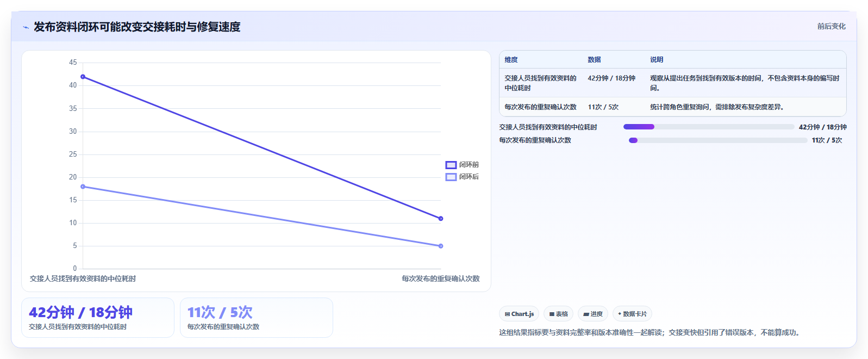Click the table cell 交接人员找到有效资料的中位耗时

click(540, 83)
